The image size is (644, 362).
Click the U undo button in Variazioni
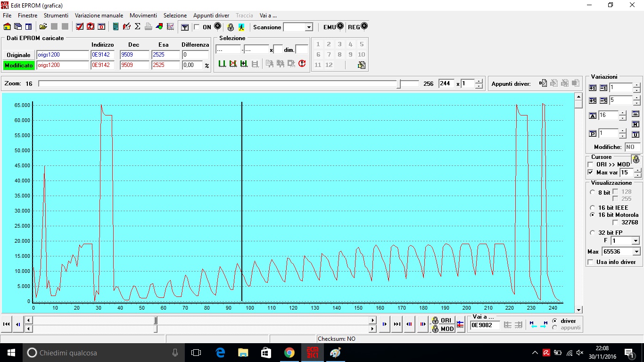pyautogui.click(x=636, y=134)
